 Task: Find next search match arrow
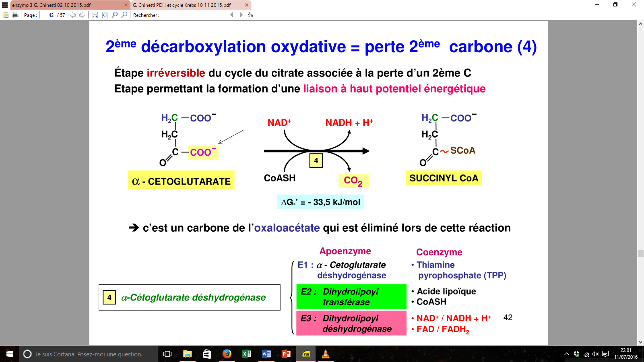tap(241, 15)
